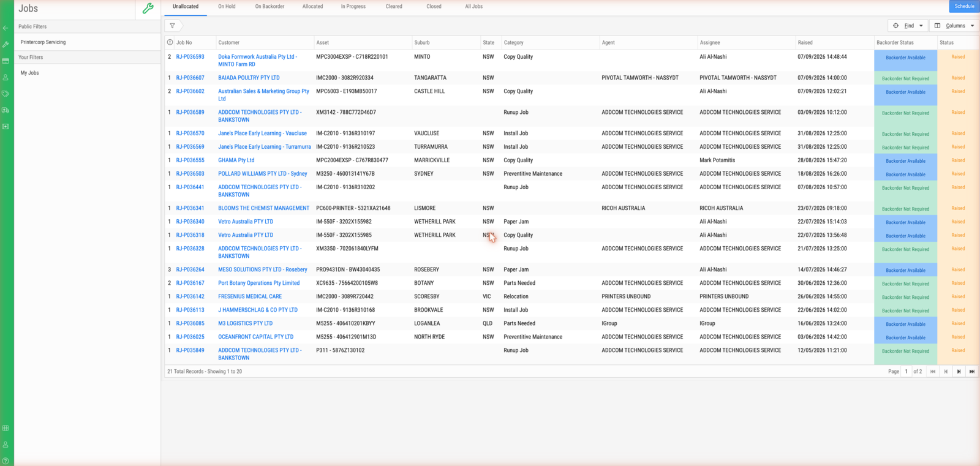Open Port Botany Operations Pty Limited link

(258, 283)
